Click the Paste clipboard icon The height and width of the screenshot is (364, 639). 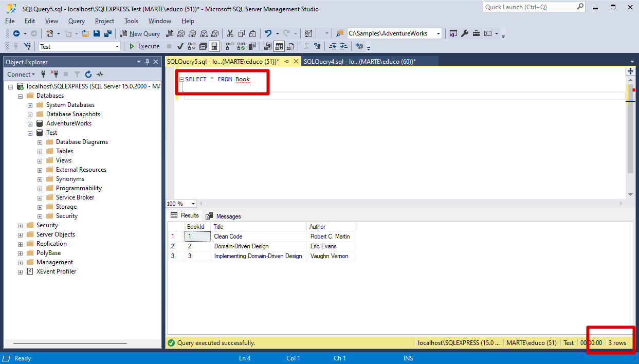coord(252,33)
